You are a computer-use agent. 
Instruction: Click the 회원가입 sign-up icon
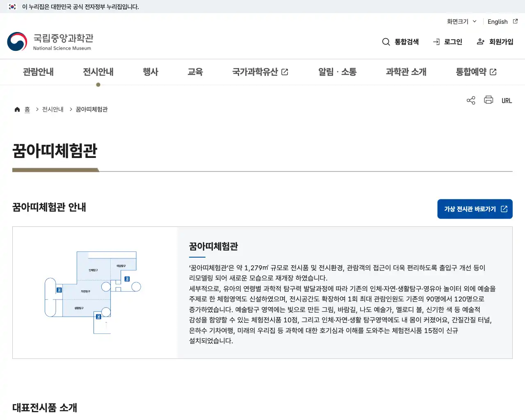click(480, 41)
